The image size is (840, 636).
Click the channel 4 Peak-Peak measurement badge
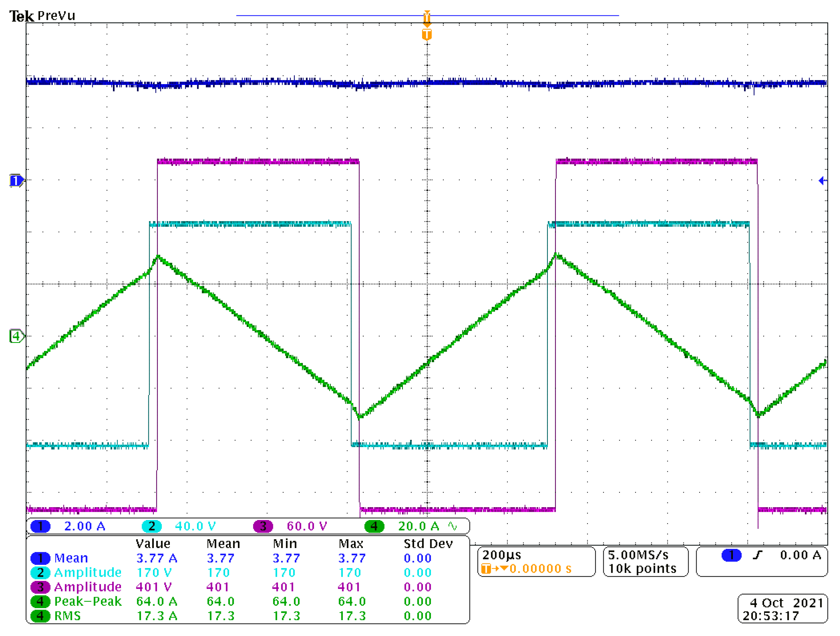click(x=40, y=601)
